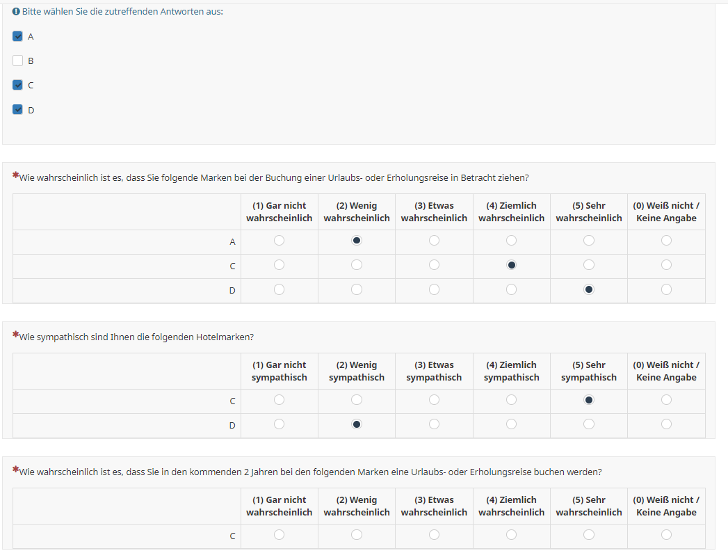Rate hotel brand C as 'Gar nicht sympathisch'
The width and height of the screenshot is (728, 560).
point(279,400)
